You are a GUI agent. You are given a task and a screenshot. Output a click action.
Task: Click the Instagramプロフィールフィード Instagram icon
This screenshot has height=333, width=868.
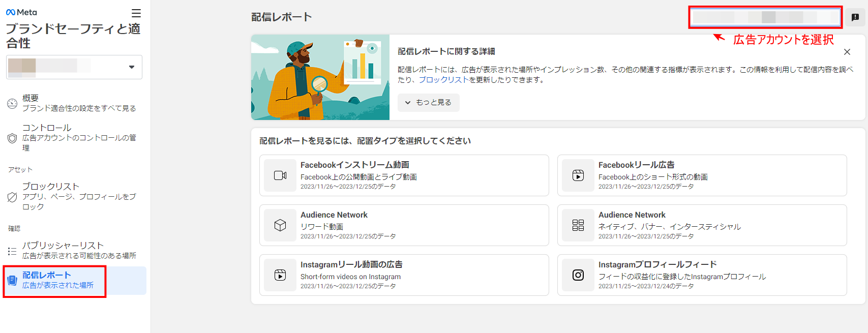click(578, 275)
